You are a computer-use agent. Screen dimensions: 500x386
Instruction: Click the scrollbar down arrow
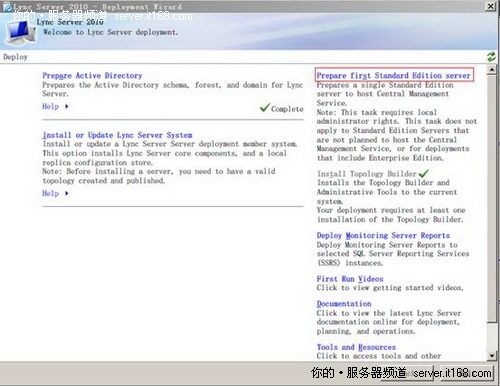[x=491, y=356]
